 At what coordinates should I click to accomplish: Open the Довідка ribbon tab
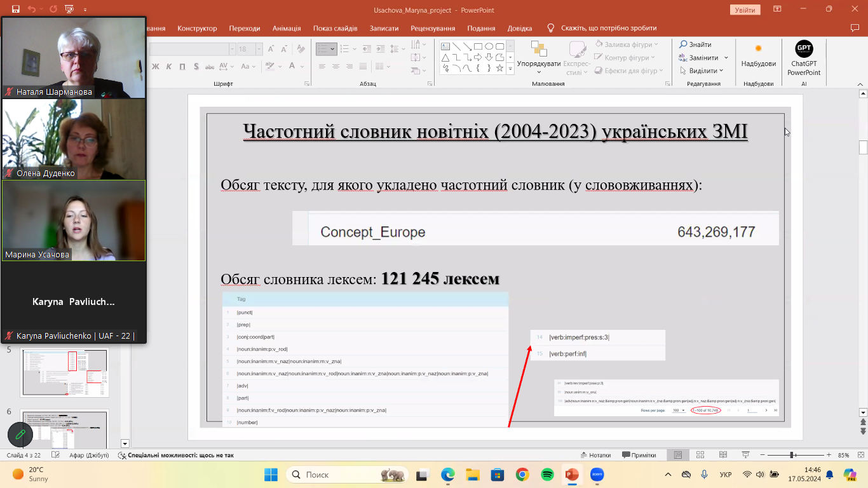(520, 28)
